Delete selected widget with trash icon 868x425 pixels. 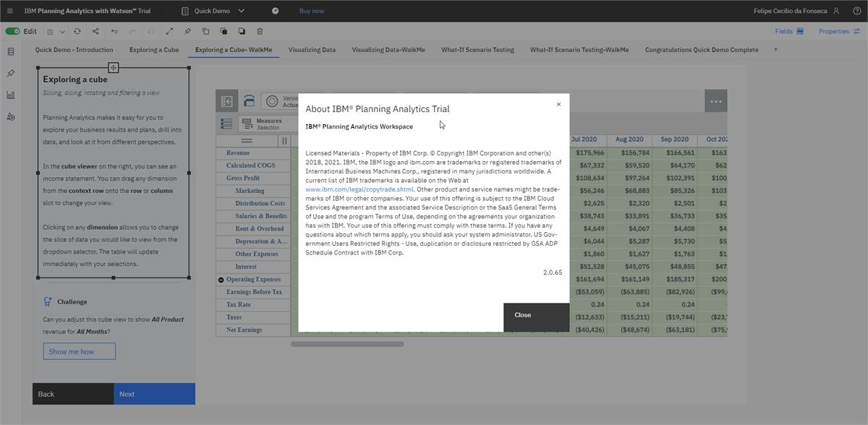click(x=260, y=31)
